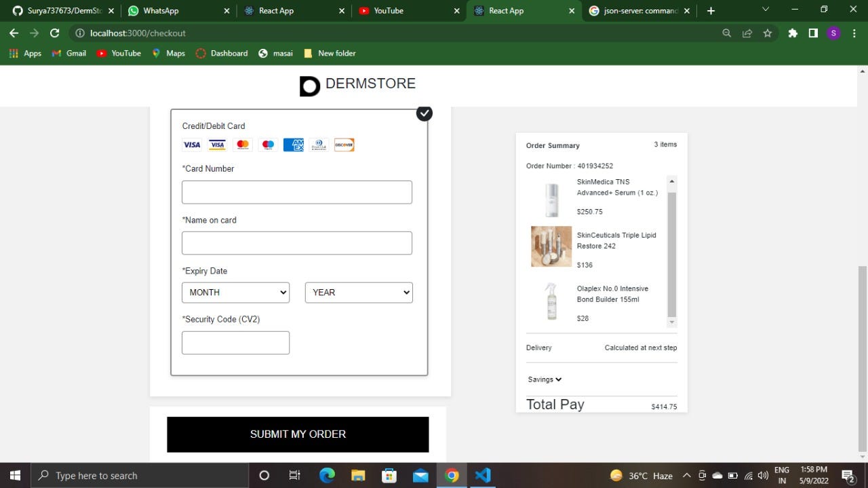Open New folder bookmark

click(x=330, y=53)
